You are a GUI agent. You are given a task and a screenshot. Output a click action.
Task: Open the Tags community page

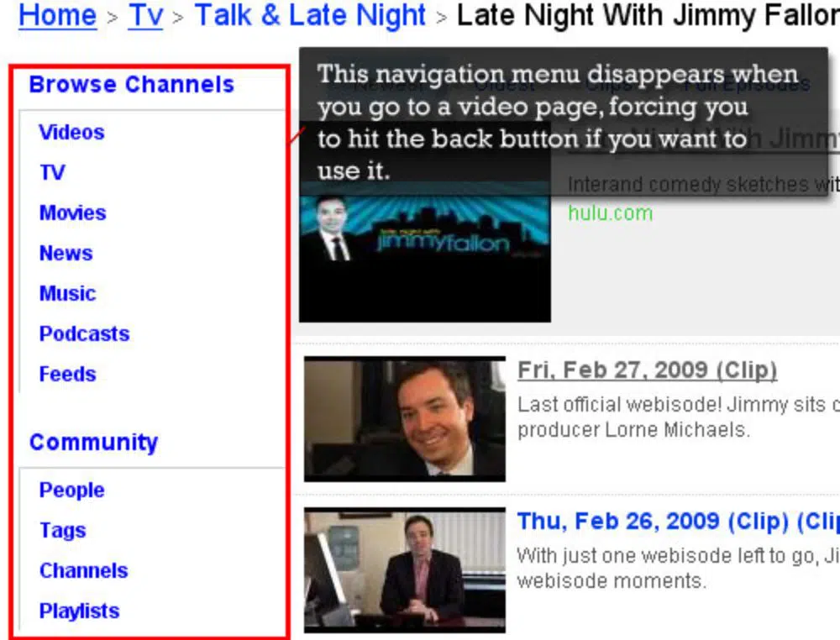tap(62, 530)
